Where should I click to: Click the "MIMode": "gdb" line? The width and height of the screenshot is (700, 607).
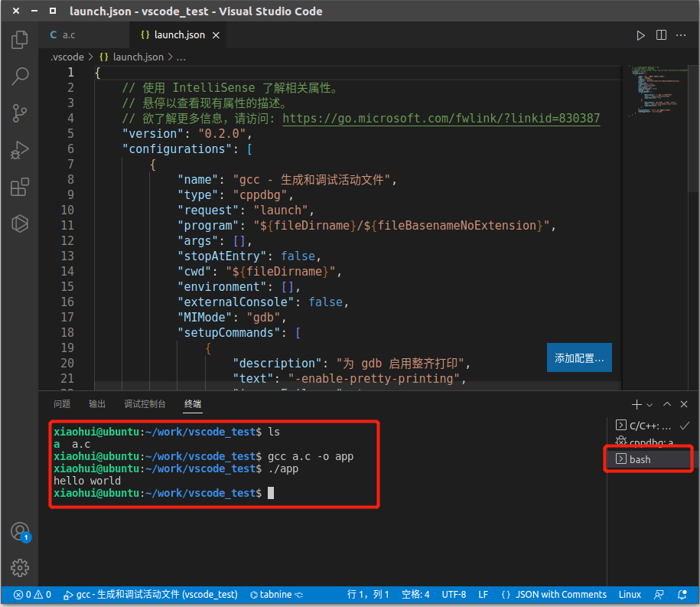point(232,317)
